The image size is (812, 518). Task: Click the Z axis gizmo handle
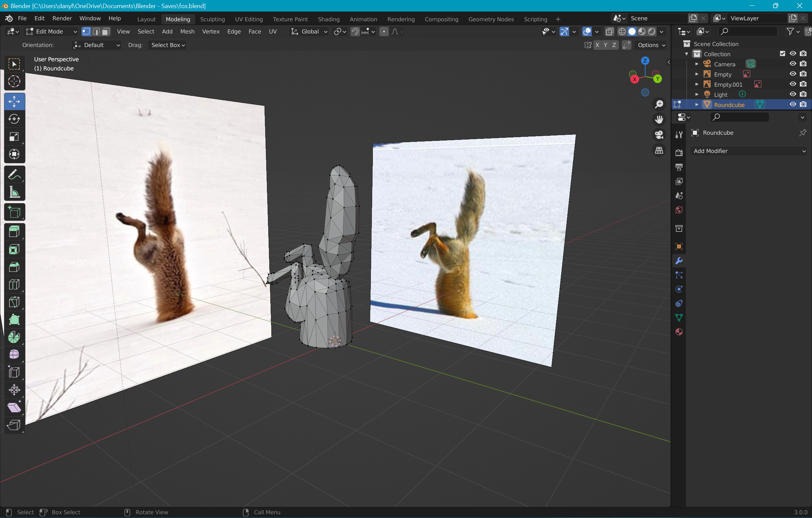coord(645,61)
